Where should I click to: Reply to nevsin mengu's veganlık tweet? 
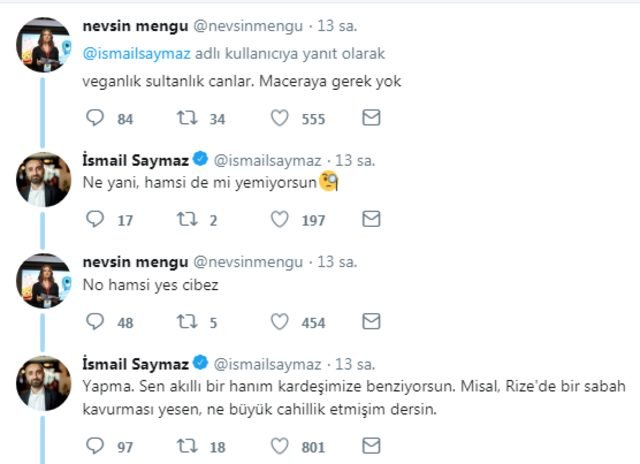96,119
